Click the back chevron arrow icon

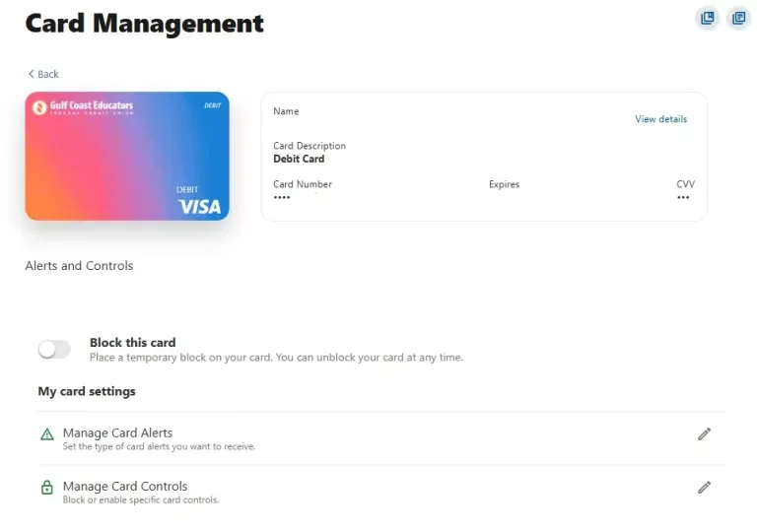[x=31, y=74]
